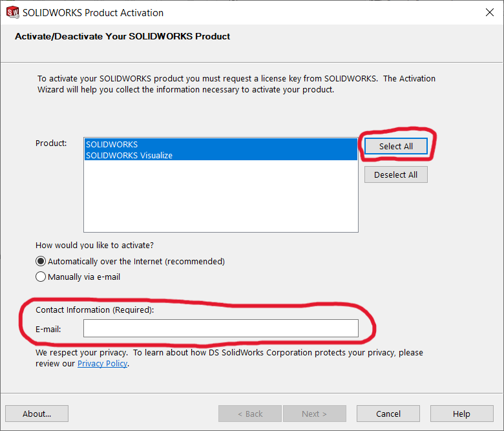
Task: Click the Activate/Deactivate Your SOLIDWORKS Product heading
Action: pyautogui.click(x=122, y=37)
